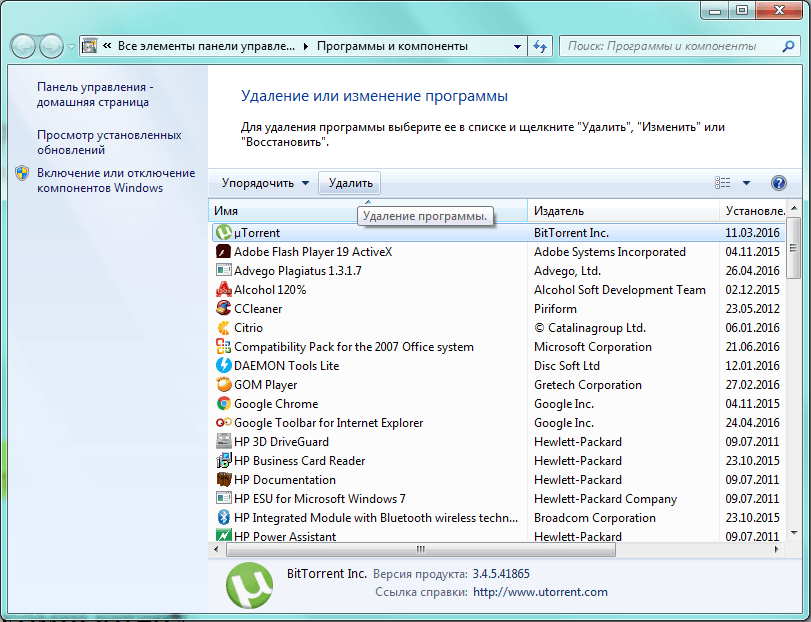
Task: Click the horizontal scrollbar thumb
Action: click(x=421, y=550)
